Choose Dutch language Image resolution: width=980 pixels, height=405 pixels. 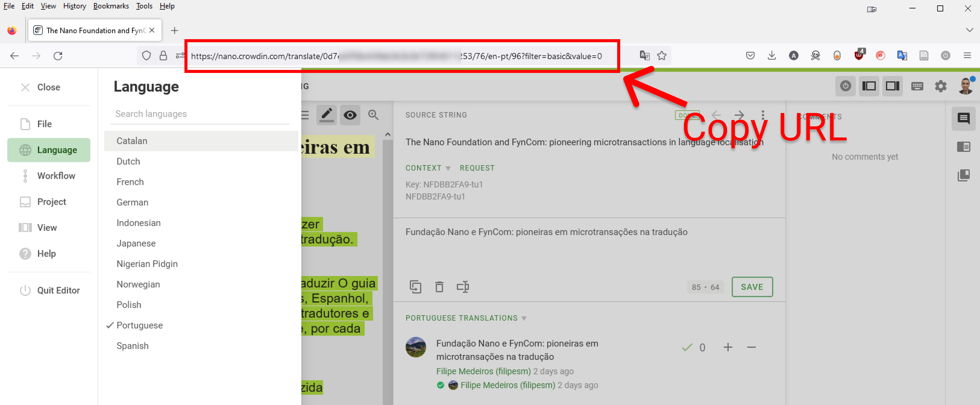pos(201,161)
